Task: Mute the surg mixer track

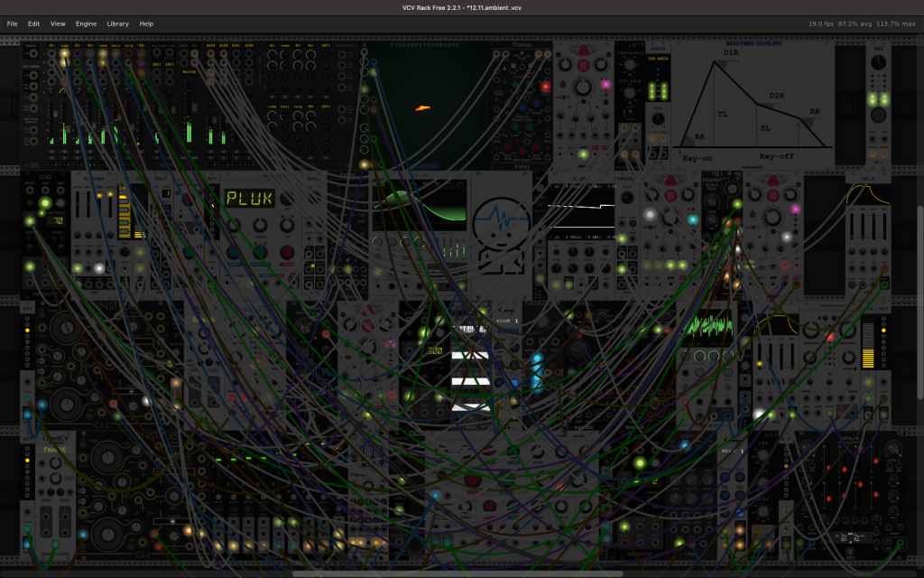Action: coord(129,151)
